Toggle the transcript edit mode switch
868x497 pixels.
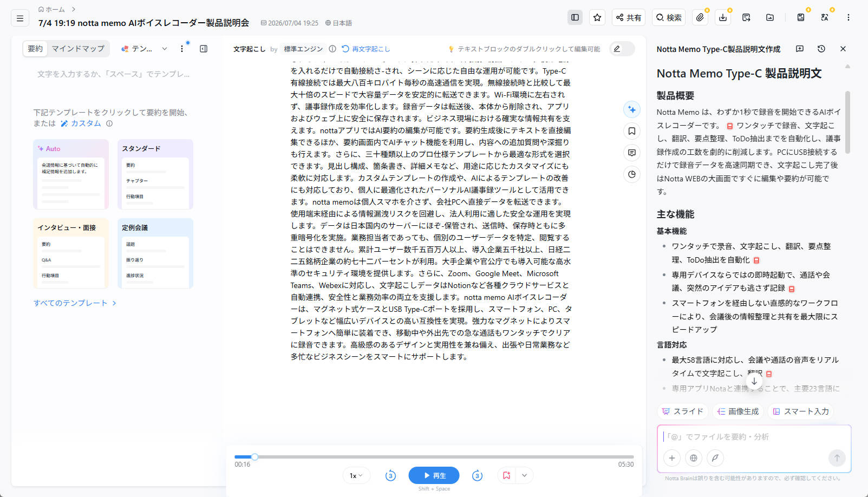[x=622, y=49]
